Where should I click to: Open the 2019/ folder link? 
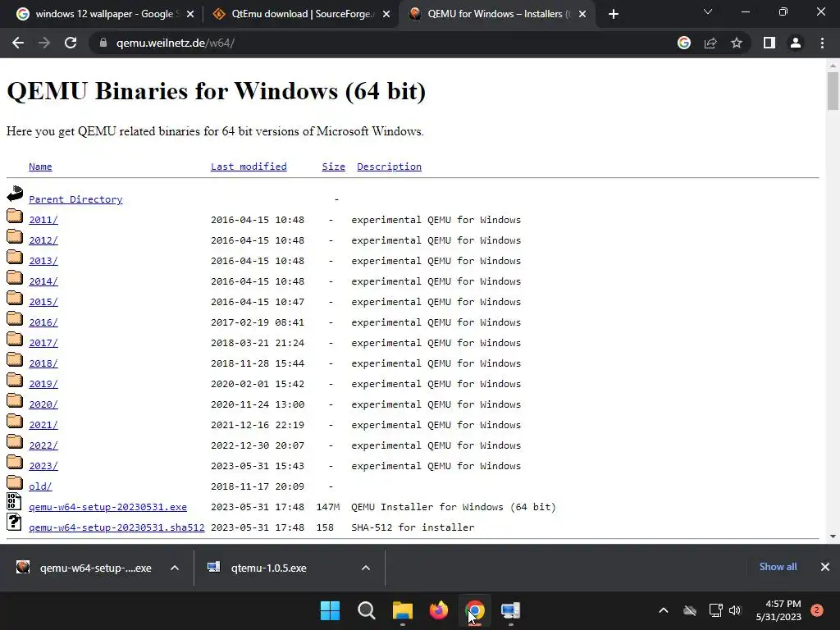pos(43,384)
